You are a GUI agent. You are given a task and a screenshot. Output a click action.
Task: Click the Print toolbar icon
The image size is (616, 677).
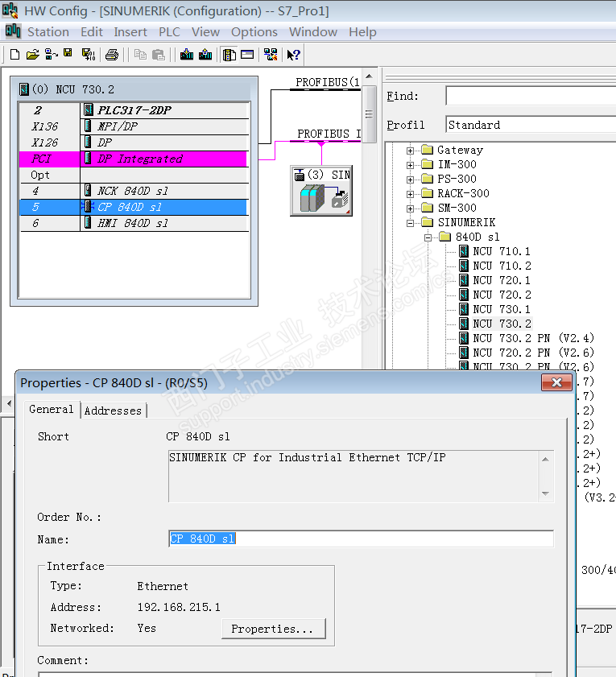[x=112, y=55]
